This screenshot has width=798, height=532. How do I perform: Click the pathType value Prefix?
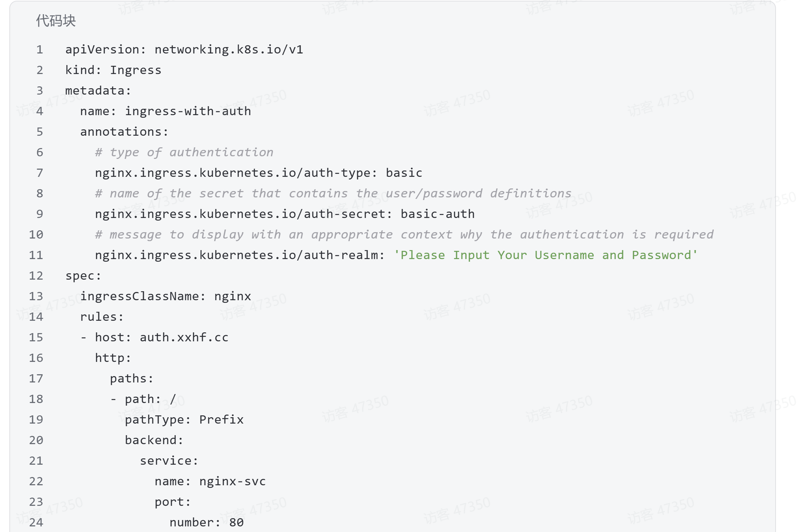(221, 420)
